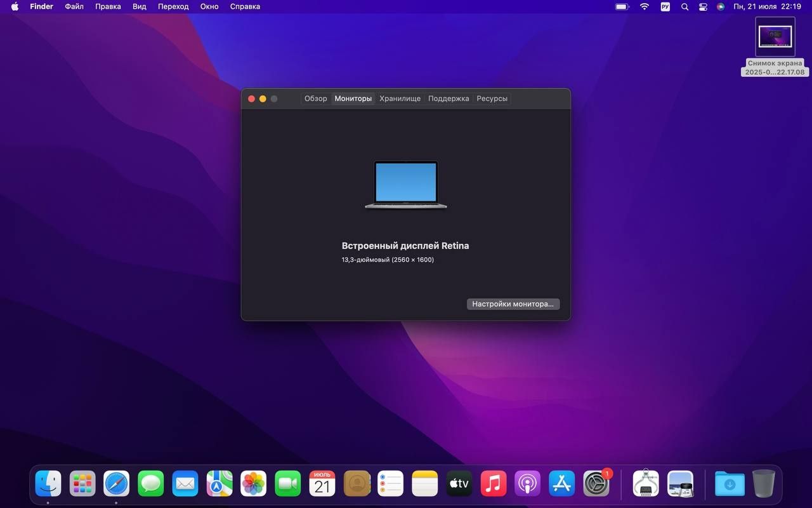Open Reminders in the Dock
This screenshot has height=508, width=812.
point(391,484)
